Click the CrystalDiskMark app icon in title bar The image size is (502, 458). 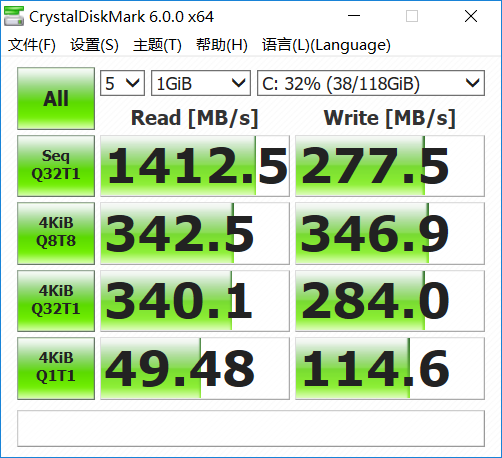14,16
